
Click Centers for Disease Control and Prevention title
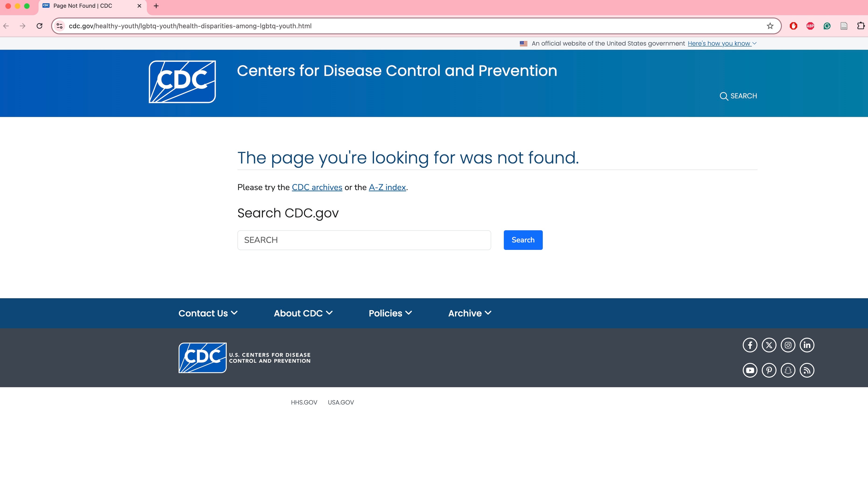pyautogui.click(x=397, y=71)
